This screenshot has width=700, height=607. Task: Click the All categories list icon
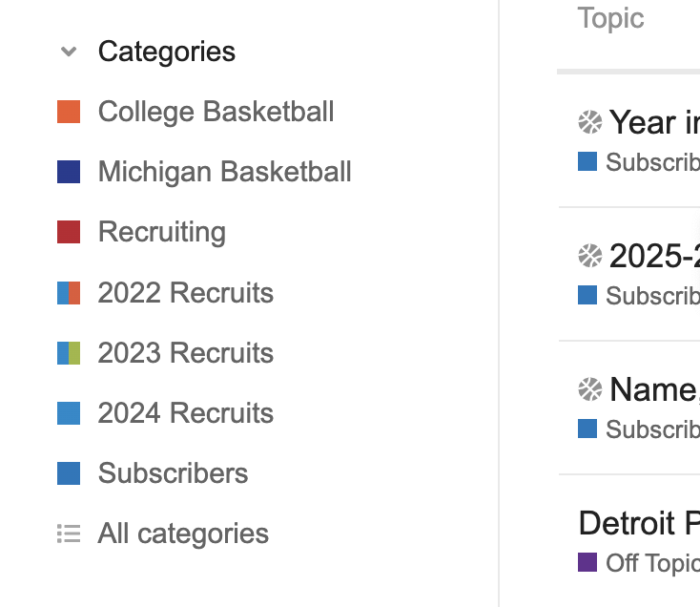68,534
